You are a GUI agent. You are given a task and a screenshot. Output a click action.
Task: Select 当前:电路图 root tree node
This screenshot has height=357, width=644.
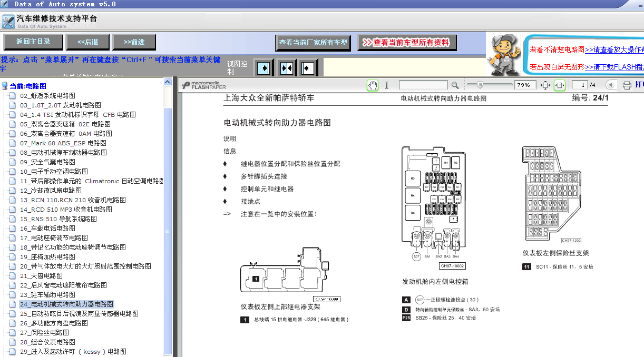click(x=28, y=86)
